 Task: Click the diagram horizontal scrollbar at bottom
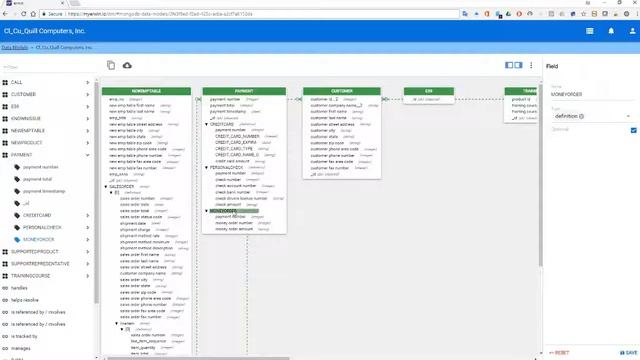click(x=199, y=358)
